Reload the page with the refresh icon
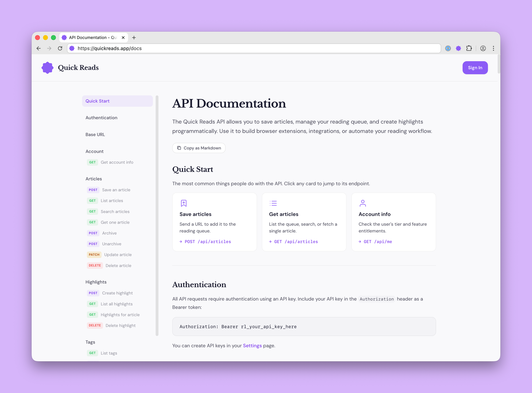Viewport: 532px width, 393px height. (60, 48)
